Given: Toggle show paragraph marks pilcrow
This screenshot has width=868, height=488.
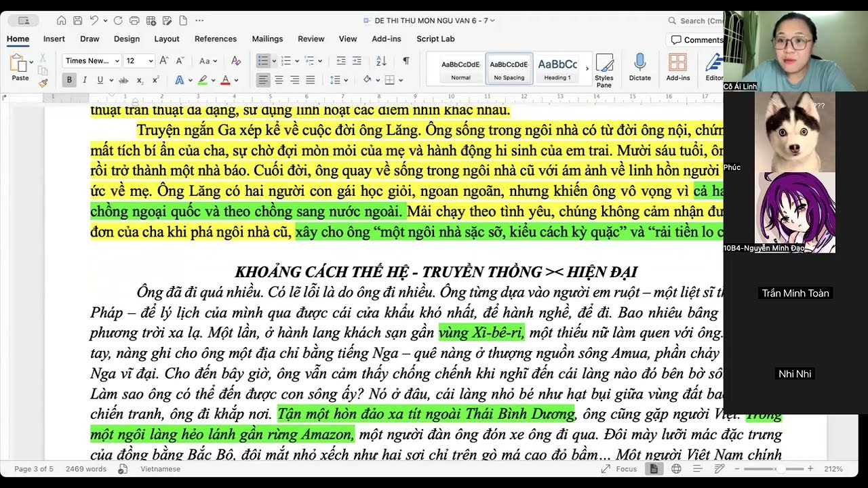Looking at the screenshot, I should click(406, 60).
